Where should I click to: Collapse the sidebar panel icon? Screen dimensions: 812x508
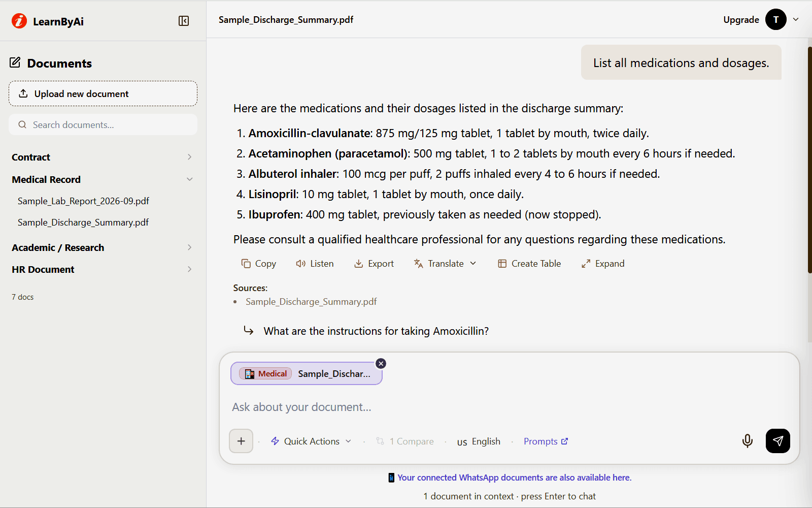pyautogui.click(x=184, y=21)
